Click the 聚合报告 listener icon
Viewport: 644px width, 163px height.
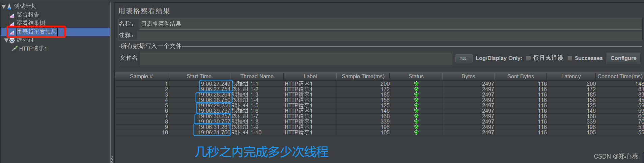pyautogui.click(x=12, y=15)
